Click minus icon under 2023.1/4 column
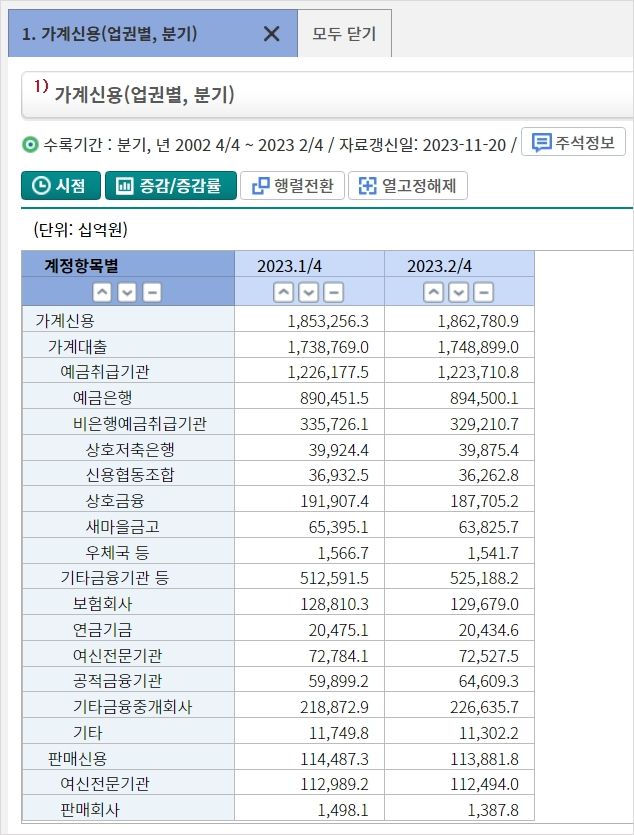The height and width of the screenshot is (835, 634). click(333, 292)
